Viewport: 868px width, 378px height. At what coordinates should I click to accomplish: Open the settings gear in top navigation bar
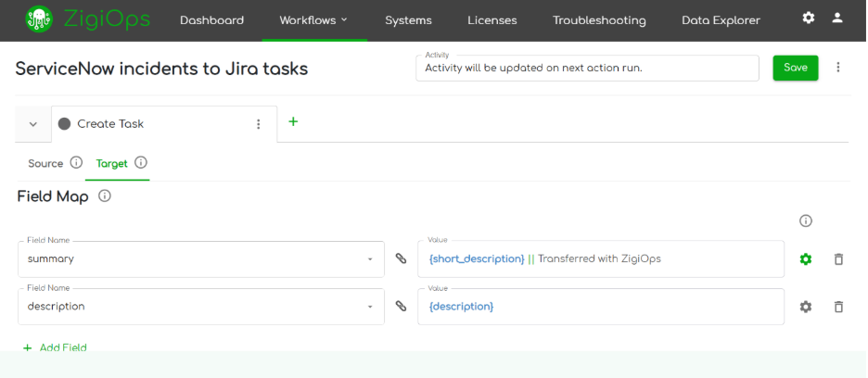809,19
